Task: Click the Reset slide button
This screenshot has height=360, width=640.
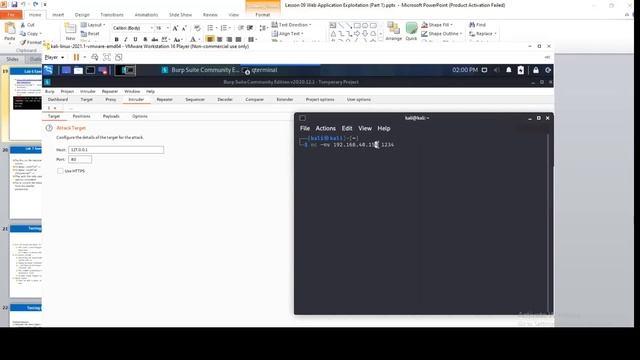Action: coord(90,34)
